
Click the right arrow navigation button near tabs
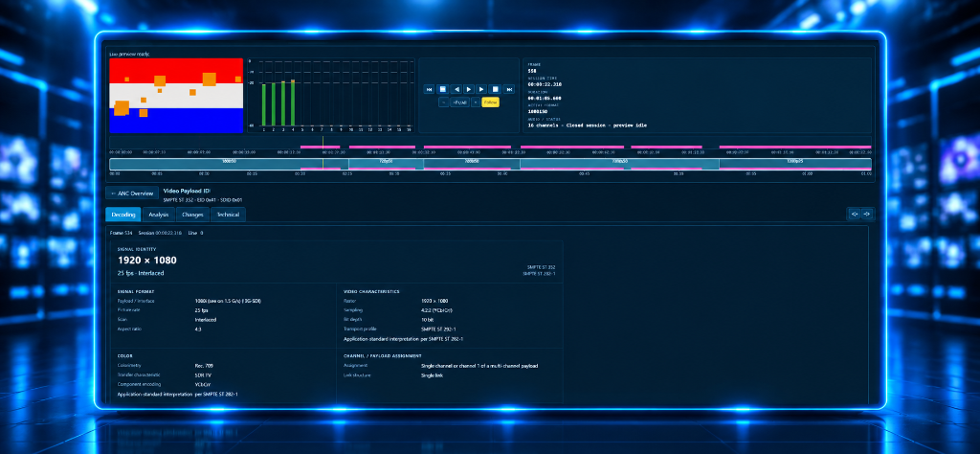tap(866, 214)
